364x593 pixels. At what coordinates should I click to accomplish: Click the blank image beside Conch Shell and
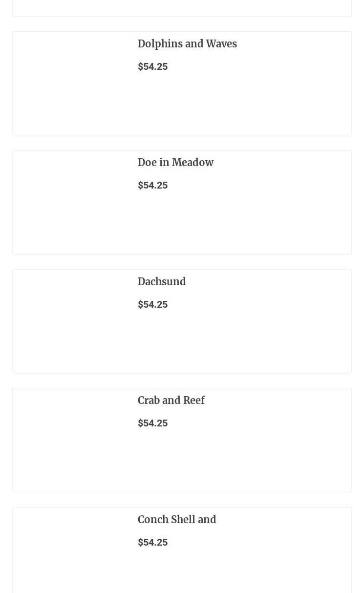pos(71,552)
